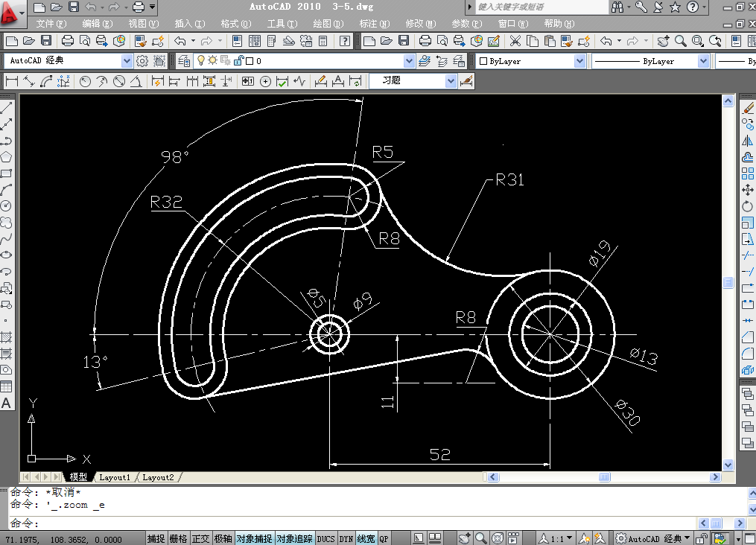The width and height of the screenshot is (756, 545).
Task: Toggle 栅格 grid display
Action: 178,539
